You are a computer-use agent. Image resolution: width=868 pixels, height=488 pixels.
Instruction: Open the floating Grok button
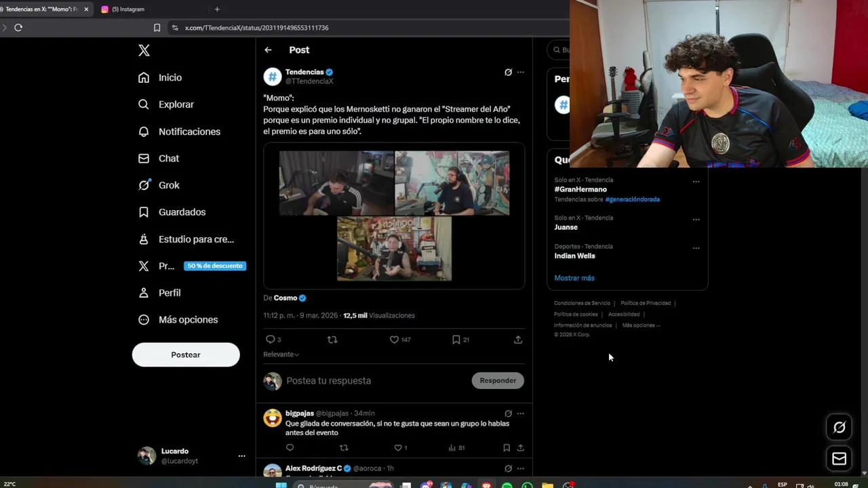tap(840, 427)
